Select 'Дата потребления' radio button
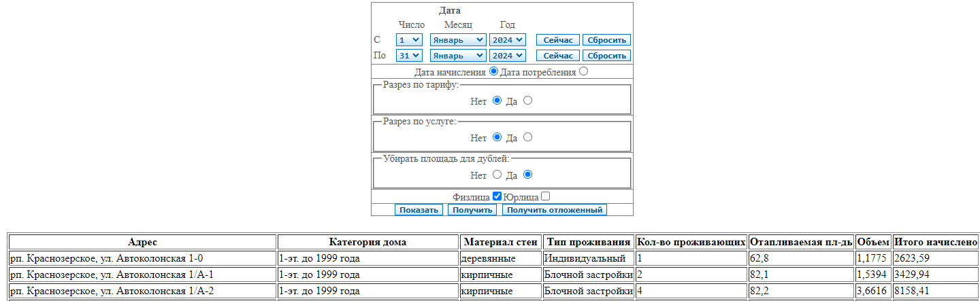Viewport: 980px width, 301px height. click(x=584, y=71)
